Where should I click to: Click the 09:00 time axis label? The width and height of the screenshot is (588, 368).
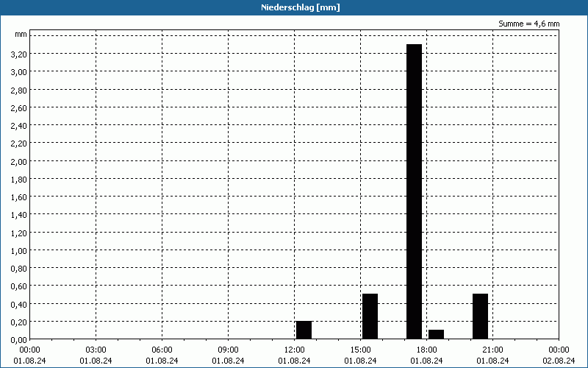228,350
